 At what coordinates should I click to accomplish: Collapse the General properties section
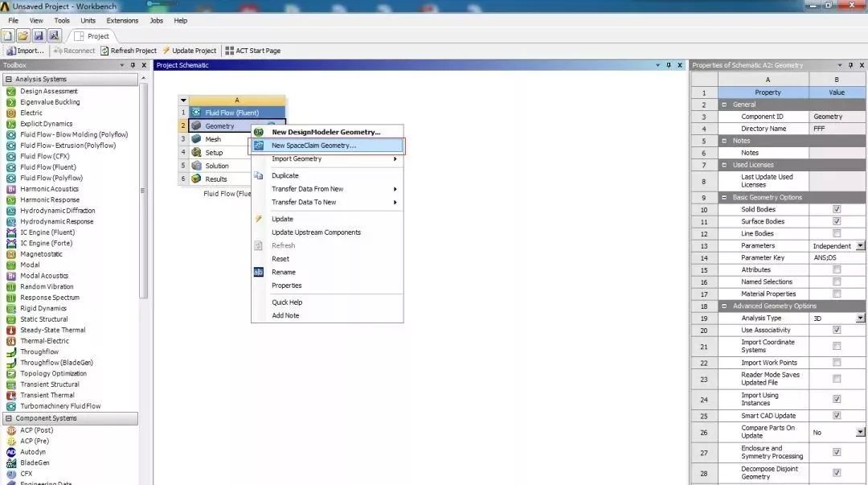coord(723,105)
